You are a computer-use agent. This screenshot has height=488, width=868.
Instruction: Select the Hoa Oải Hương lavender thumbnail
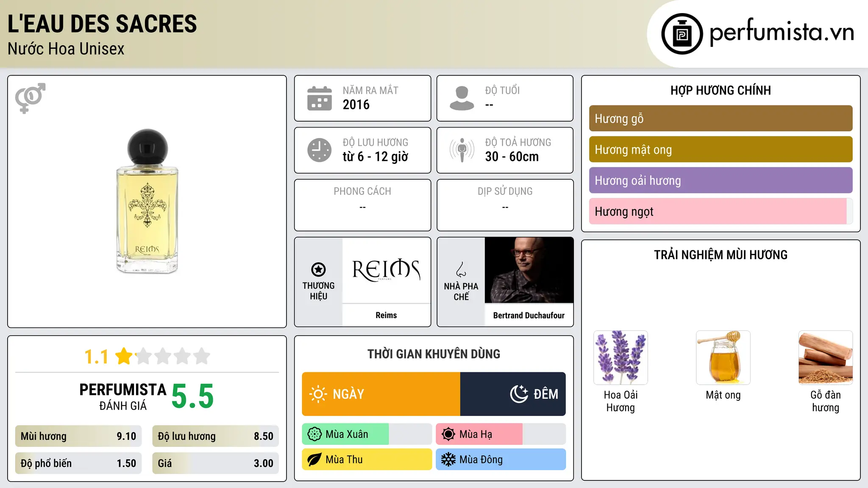[620, 358]
